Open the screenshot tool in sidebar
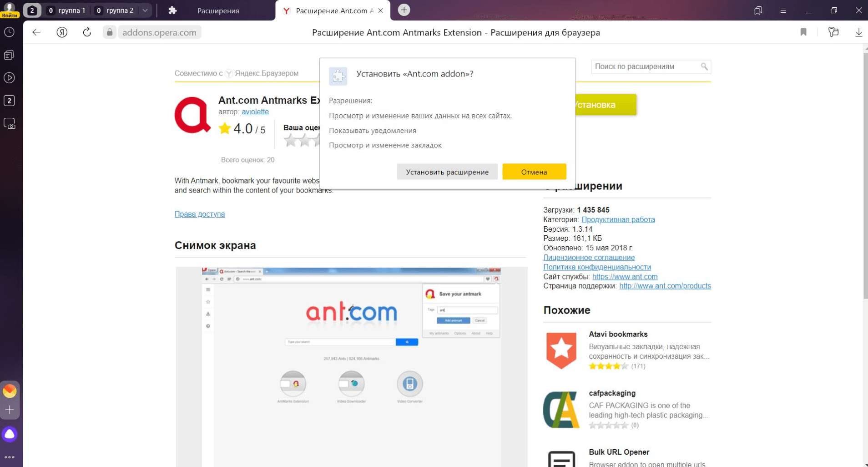The image size is (868, 467). [x=10, y=124]
